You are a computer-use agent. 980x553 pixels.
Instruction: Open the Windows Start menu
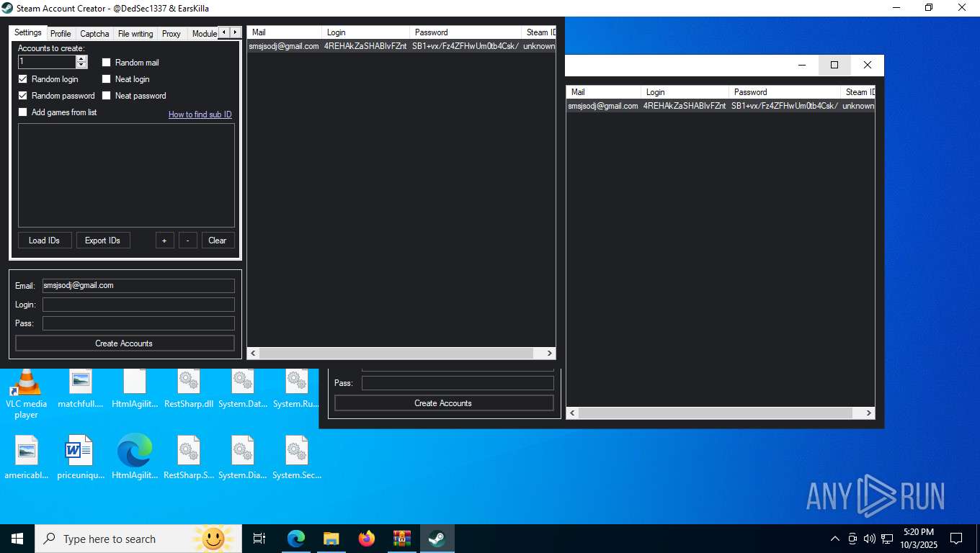click(x=17, y=539)
